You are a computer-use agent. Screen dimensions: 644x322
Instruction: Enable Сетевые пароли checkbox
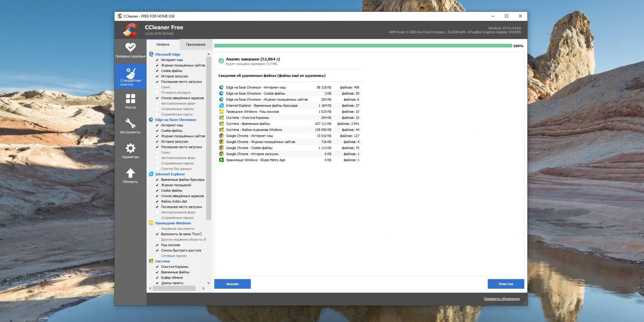[x=157, y=256]
